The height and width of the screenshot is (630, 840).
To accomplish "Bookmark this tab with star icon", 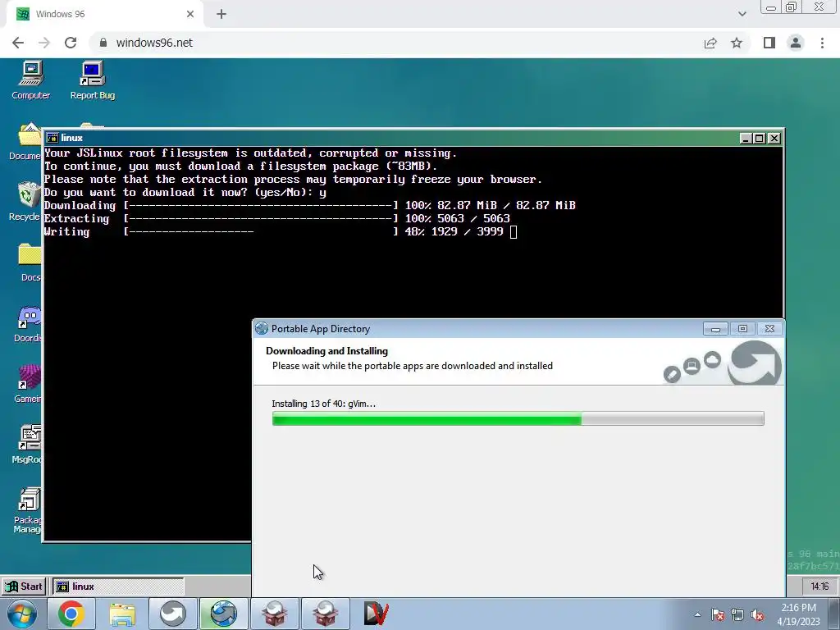I will 737,43.
